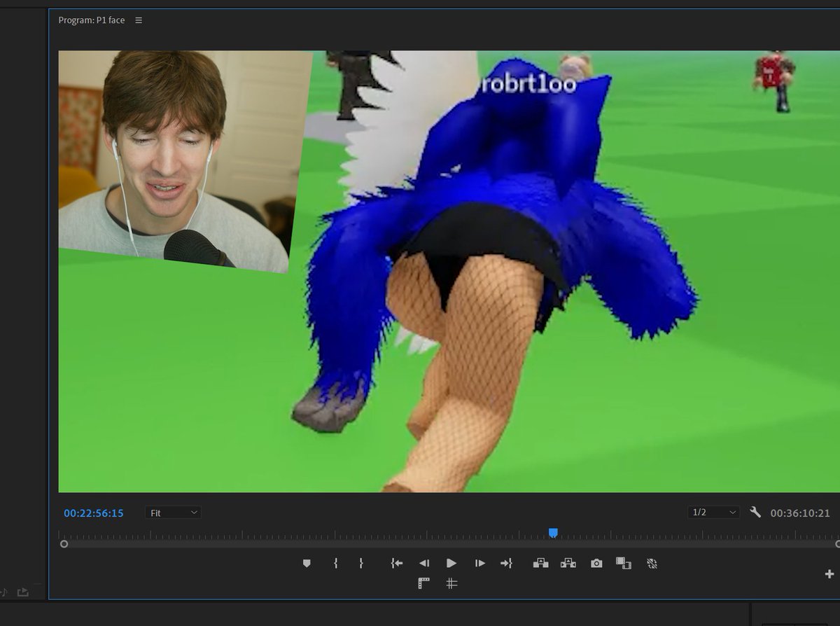Image resolution: width=840 pixels, height=626 pixels.
Task: Toggle proxies on or off
Action: [x=652, y=563]
